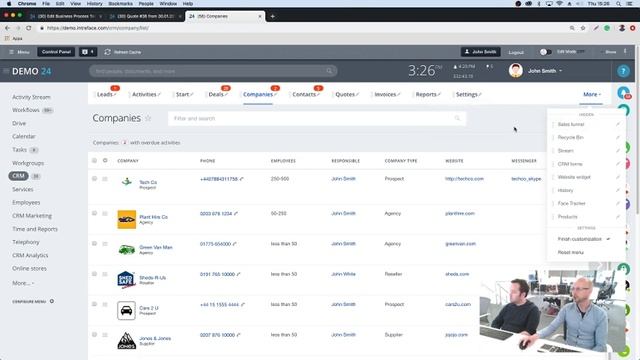Click the global find people, documents search box
The width and height of the screenshot is (640, 360).
pos(213,71)
